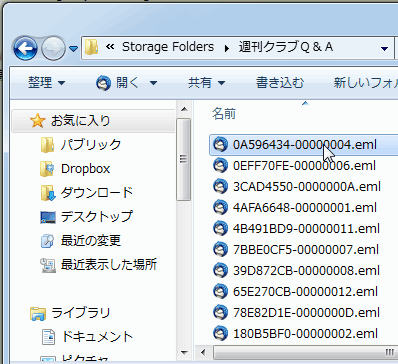Click the Thunderbird icon on the 開く button
Viewport: 398px width, 364px height.
104,83
